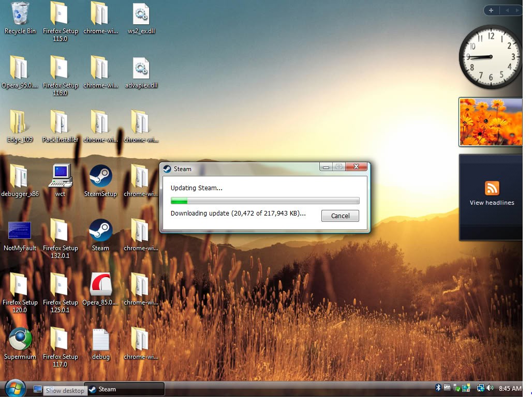
Task: Click the Bluetooth tray icon
Action: [x=438, y=388]
